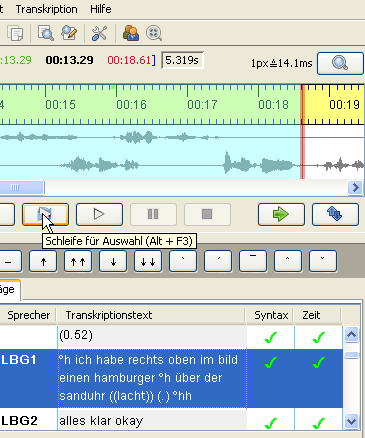Click the copy documents toolbar icon
The height and width of the screenshot is (438, 365).
[15, 33]
